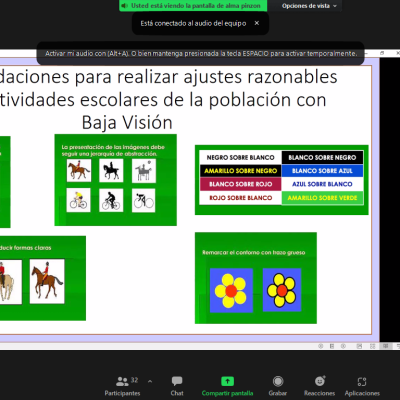This screenshot has height=400, width=400.
Task: Click the 'AZUL SOBRE BLANCO' cell
Action: click(x=322, y=184)
